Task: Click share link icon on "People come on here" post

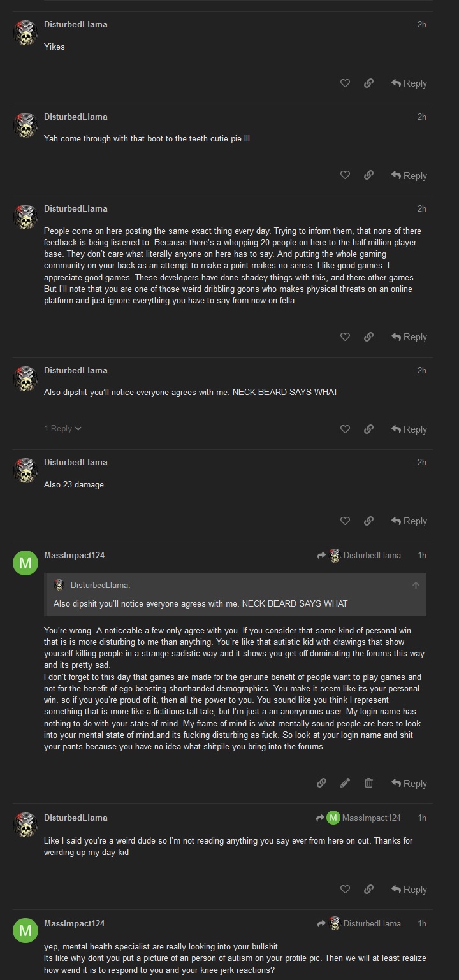Action: (368, 337)
